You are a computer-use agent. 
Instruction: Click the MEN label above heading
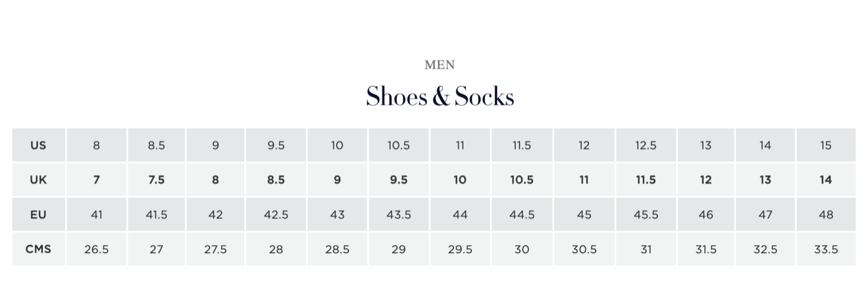coord(439,65)
